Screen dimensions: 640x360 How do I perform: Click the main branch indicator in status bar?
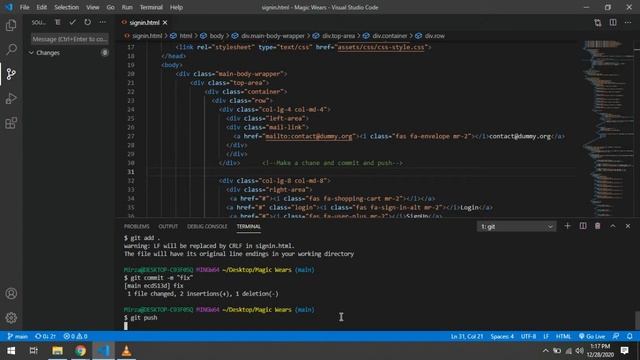coord(18,336)
